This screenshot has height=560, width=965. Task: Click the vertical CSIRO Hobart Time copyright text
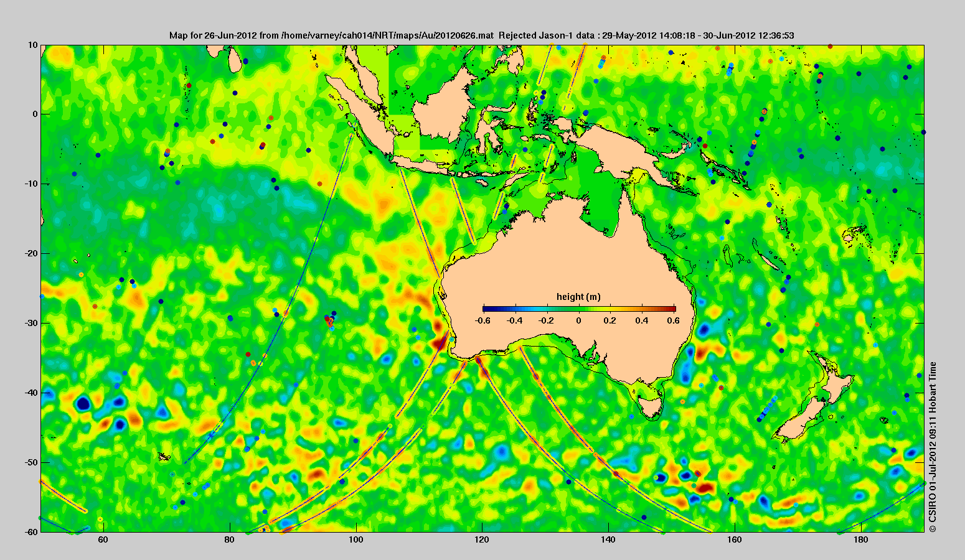point(933,447)
